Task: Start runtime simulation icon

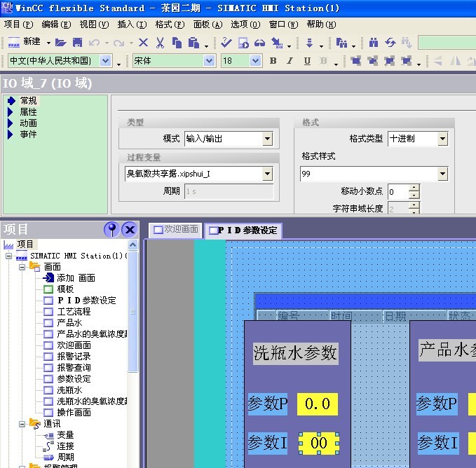Action: (243, 43)
